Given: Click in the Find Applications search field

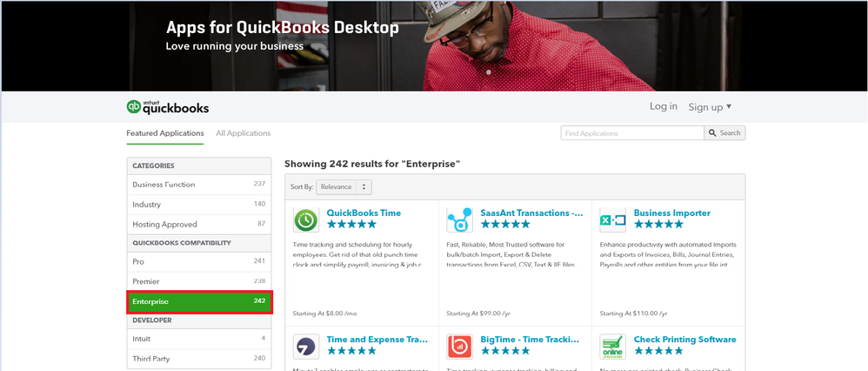Looking at the screenshot, I should click(632, 133).
